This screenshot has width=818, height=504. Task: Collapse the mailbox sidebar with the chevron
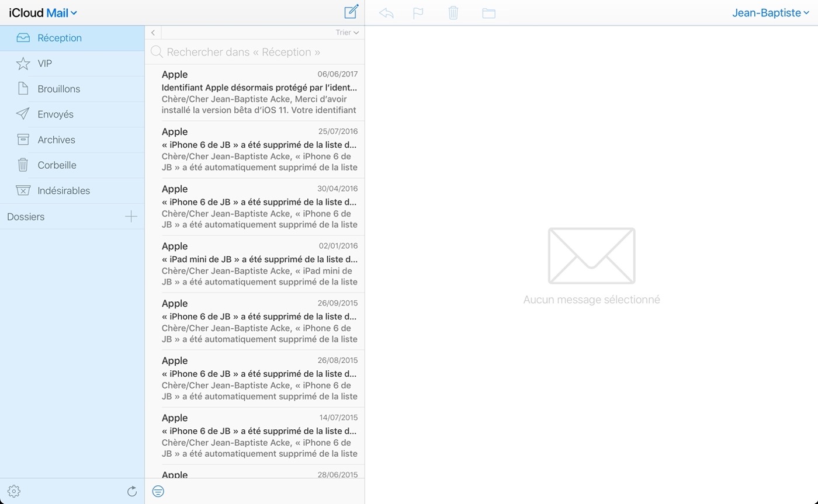[x=152, y=32]
